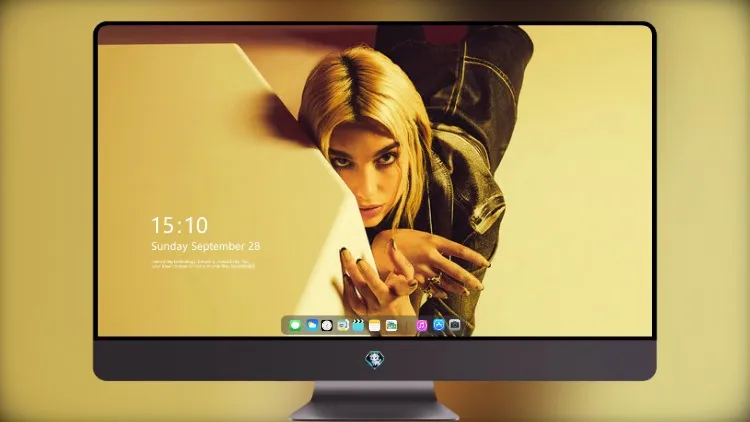
Task: Open the green Messages app in dock
Action: [x=295, y=326]
